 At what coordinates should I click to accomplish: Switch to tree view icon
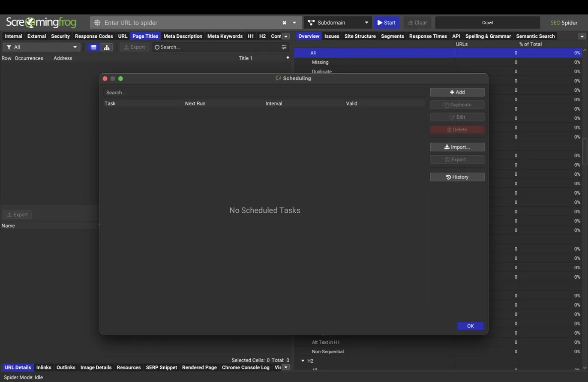pyautogui.click(x=107, y=47)
